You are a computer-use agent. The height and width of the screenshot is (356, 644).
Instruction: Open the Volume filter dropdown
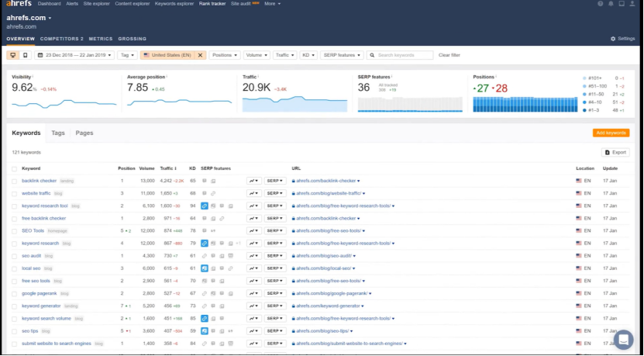257,55
